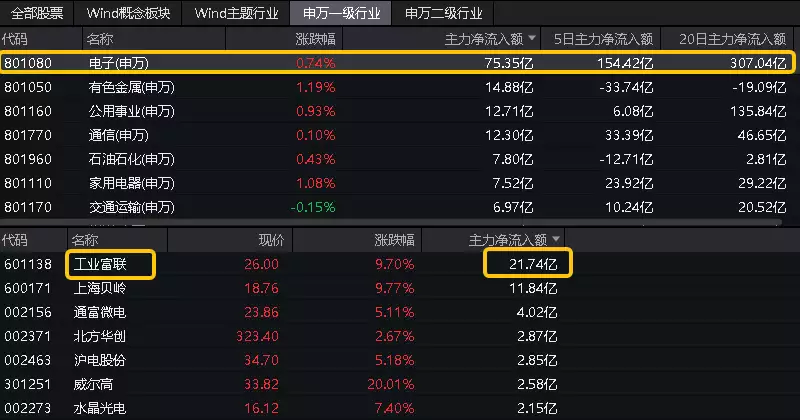Open stock 水晶光电
This screenshot has width=800, height=420.
click(100, 408)
